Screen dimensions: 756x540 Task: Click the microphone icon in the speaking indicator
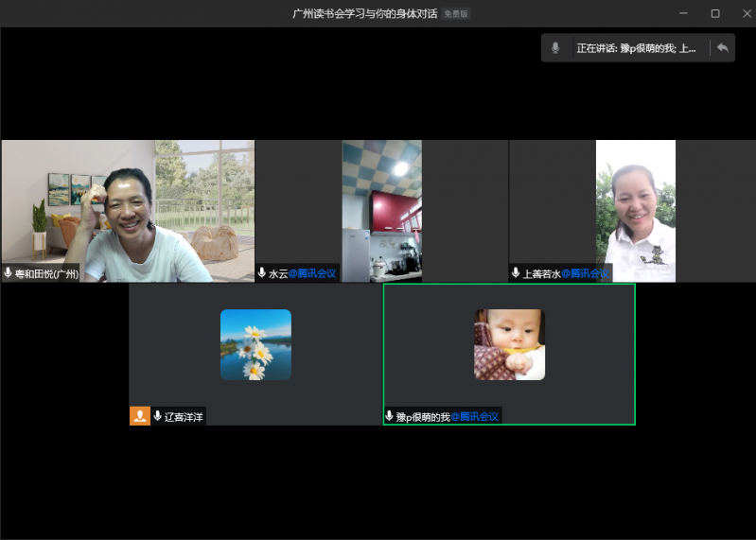[x=555, y=48]
